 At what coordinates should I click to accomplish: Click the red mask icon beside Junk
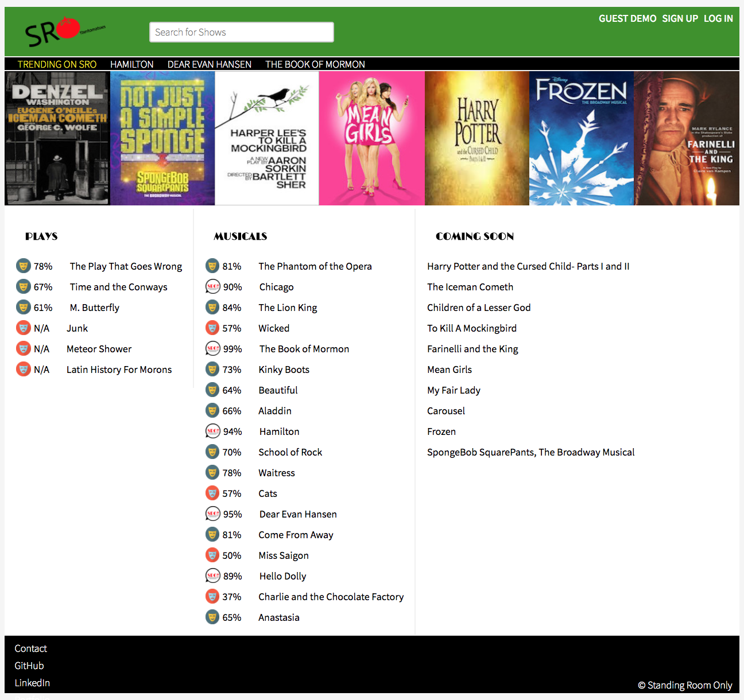coord(23,328)
